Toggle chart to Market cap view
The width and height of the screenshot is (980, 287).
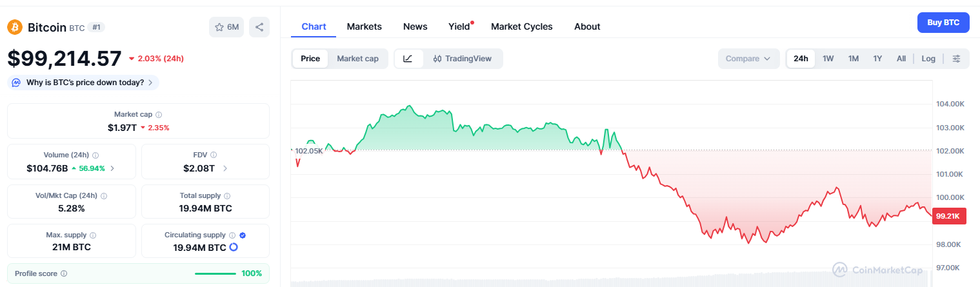357,59
